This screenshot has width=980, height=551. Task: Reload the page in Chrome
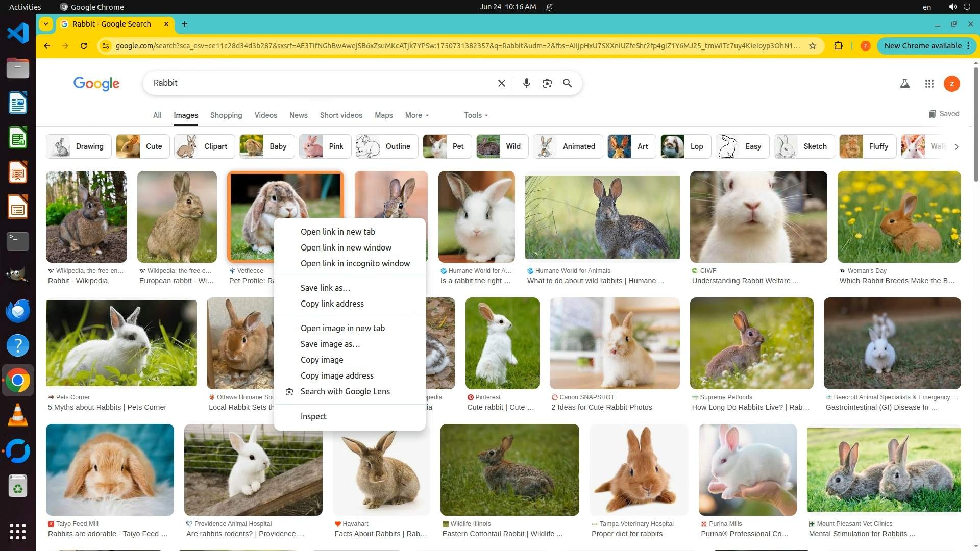84,46
